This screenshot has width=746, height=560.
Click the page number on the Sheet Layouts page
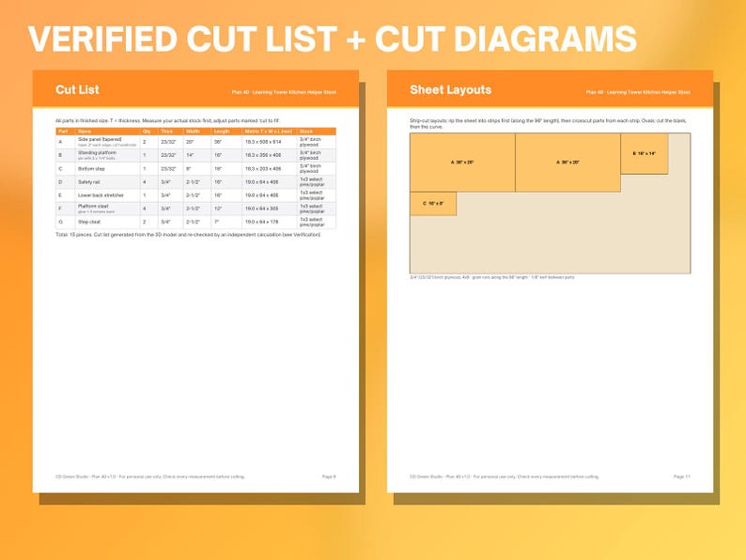682,476
